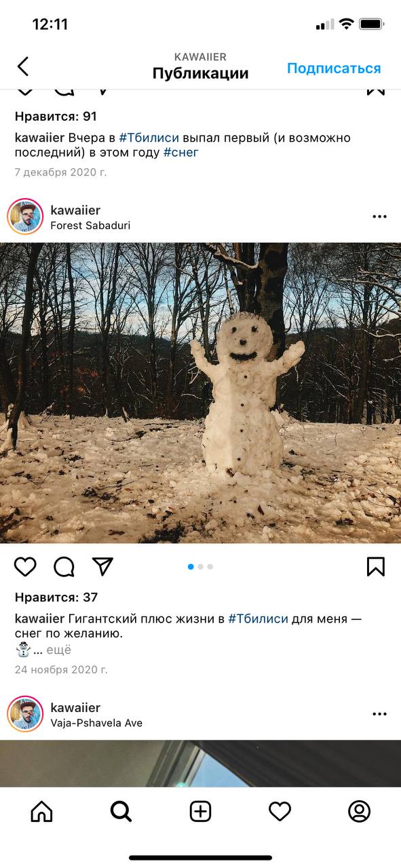Save the snowman post with the bookmark icon

click(376, 566)
